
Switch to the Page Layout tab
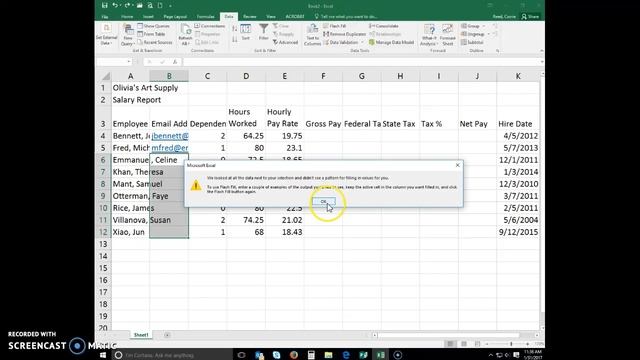(x=175, y=17)
